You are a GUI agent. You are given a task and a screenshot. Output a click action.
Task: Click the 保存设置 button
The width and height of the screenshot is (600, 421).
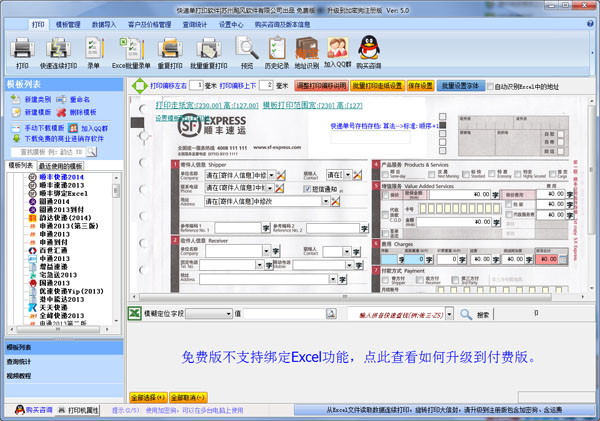(420, 86)
